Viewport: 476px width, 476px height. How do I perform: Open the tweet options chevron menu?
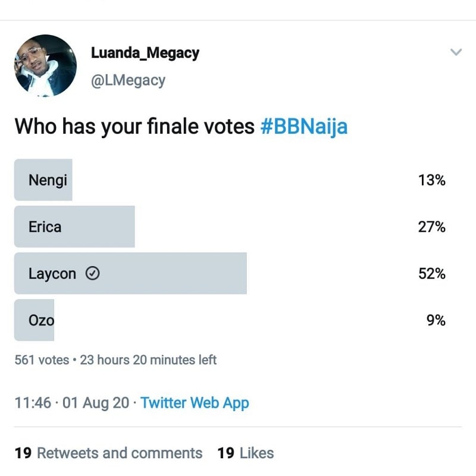coord(456,52)
